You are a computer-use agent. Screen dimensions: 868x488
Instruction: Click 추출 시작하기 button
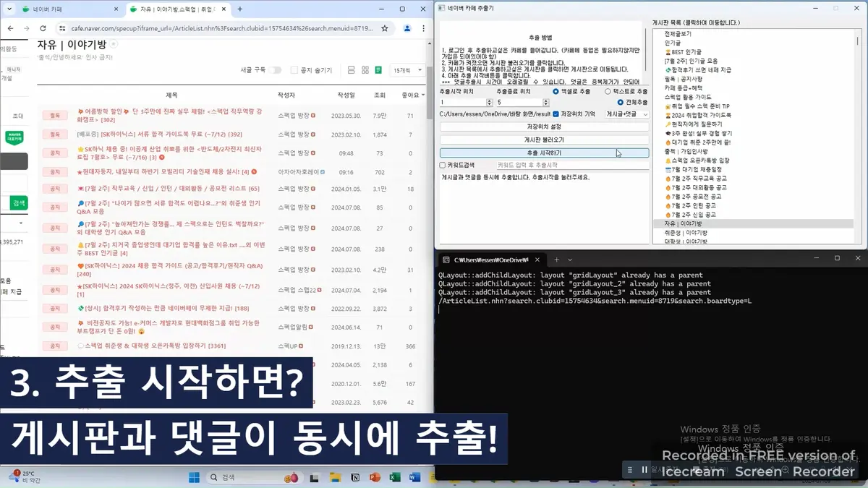(544, 153)
